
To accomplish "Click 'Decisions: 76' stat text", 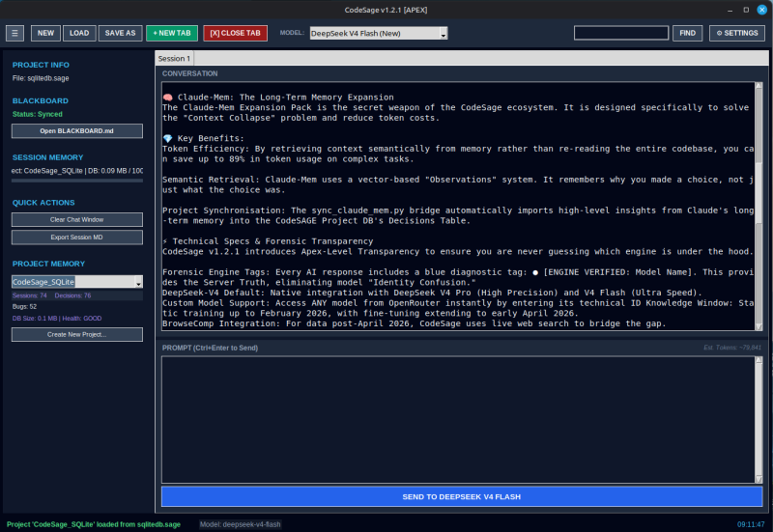I will (73, 295).
